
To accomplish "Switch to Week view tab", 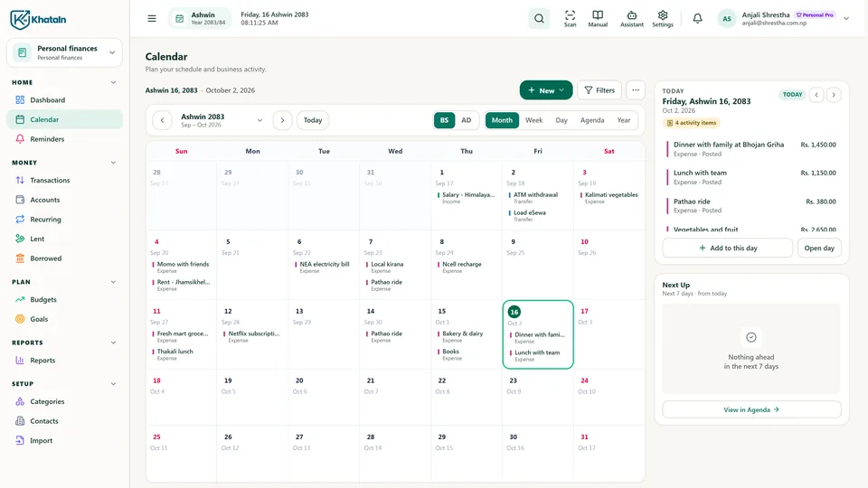I will point(533,120).
